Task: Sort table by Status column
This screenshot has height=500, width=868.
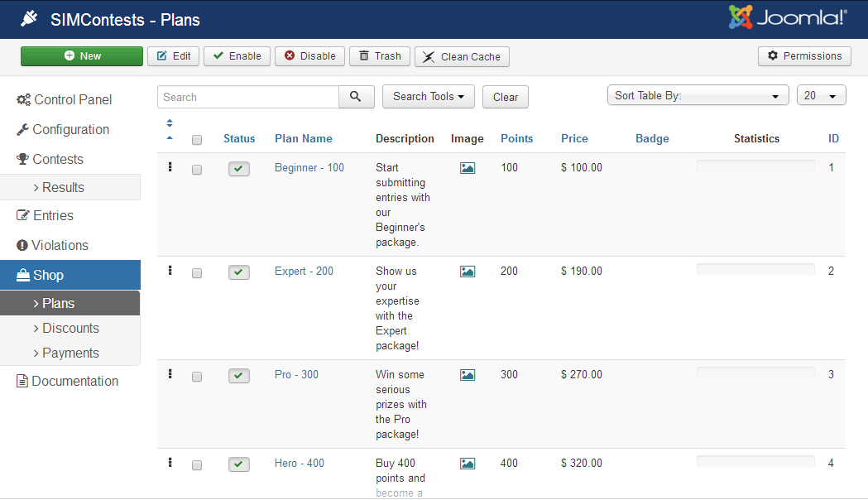Action: click(x=239, y=139)
